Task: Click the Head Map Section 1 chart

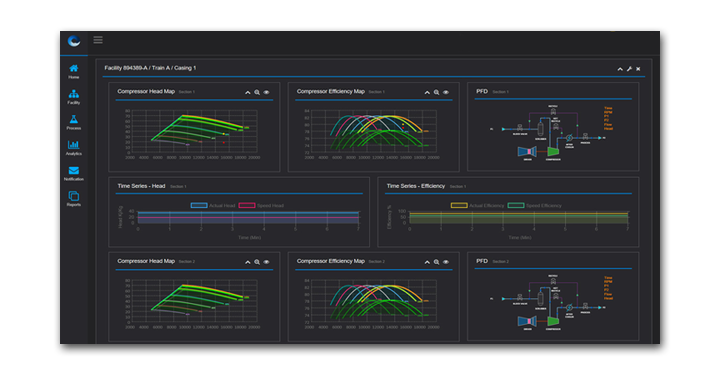Action: (193, 134)
